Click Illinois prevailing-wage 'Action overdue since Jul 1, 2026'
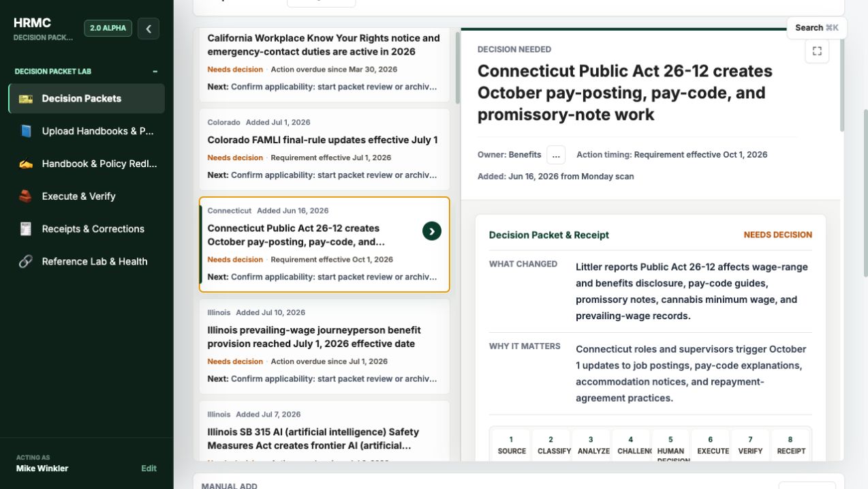Screen dimensions: 868x489 [x=329, y=361]
